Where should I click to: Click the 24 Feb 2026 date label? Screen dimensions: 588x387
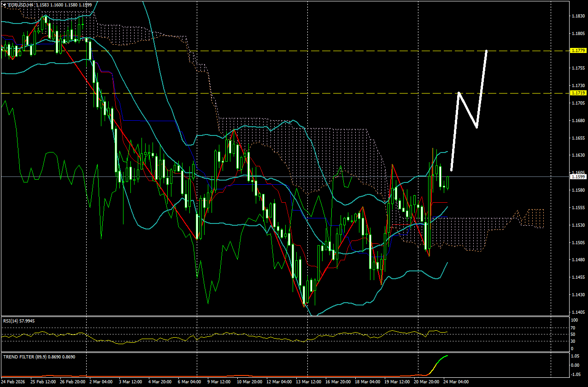[14, 382]
